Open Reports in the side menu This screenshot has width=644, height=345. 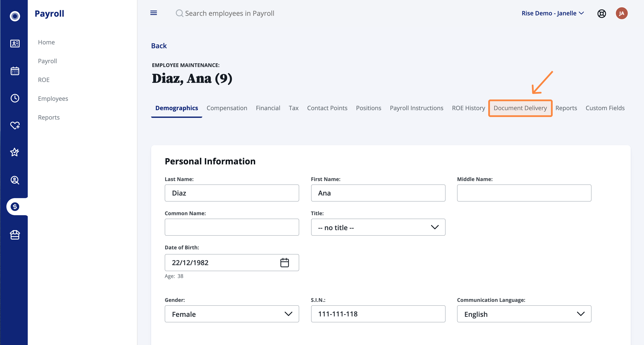[x=48, y=117]
